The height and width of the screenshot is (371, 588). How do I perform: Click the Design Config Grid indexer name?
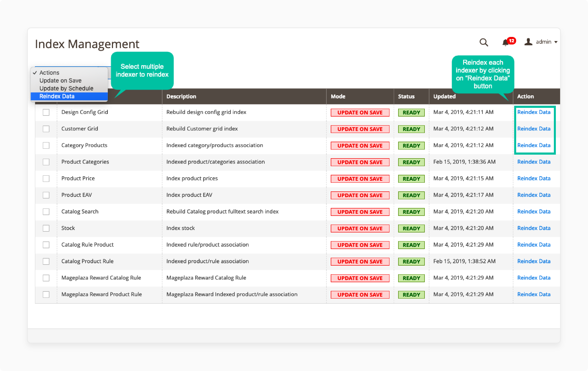(x=84, y=112)
